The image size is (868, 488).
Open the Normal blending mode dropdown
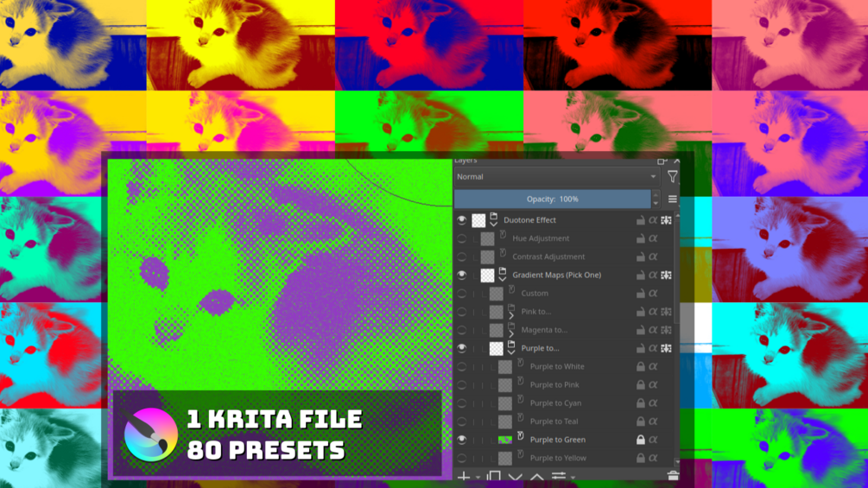tap(557, 176)
